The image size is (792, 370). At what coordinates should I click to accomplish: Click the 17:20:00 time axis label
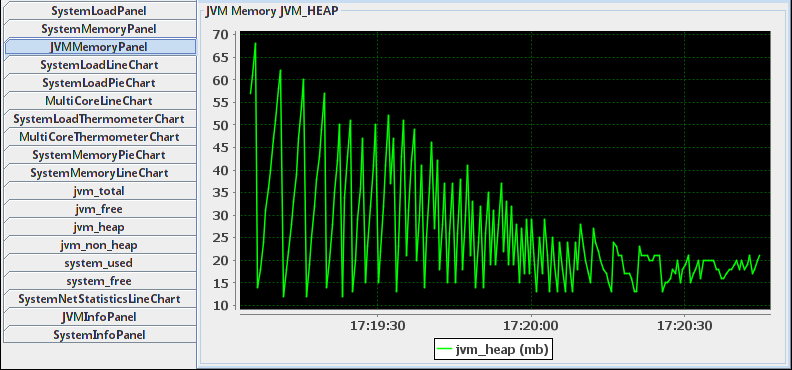(531, 326)
